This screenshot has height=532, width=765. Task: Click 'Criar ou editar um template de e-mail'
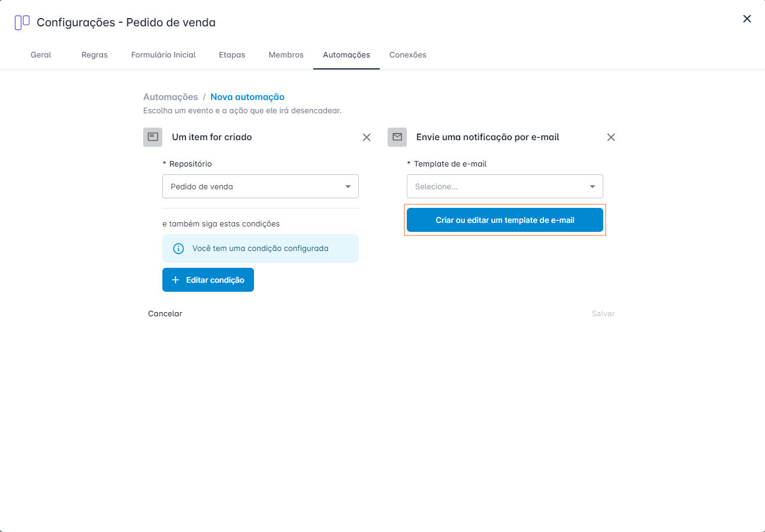(x=505, y=220)
